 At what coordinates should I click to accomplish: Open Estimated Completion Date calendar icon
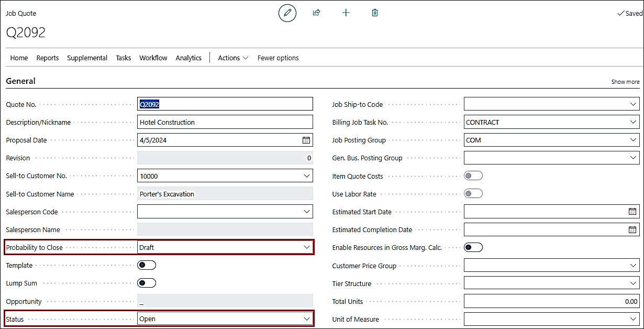coord(632,229)
